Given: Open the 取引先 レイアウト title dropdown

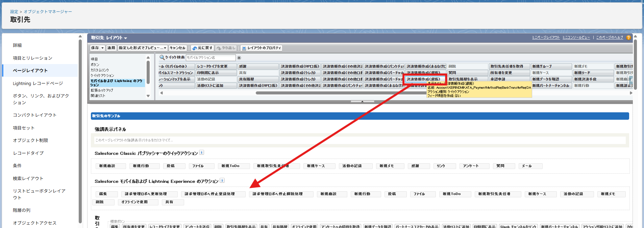Looking at the screenshot, I should pos(125,38).
